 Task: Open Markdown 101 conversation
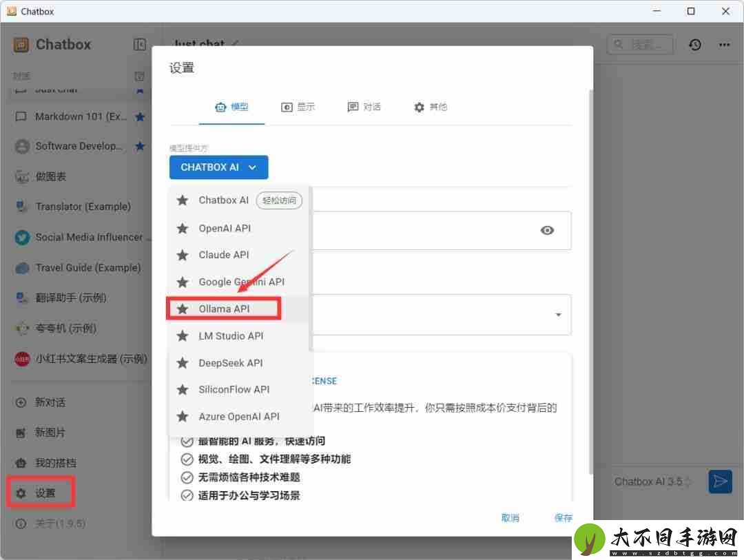79,116
